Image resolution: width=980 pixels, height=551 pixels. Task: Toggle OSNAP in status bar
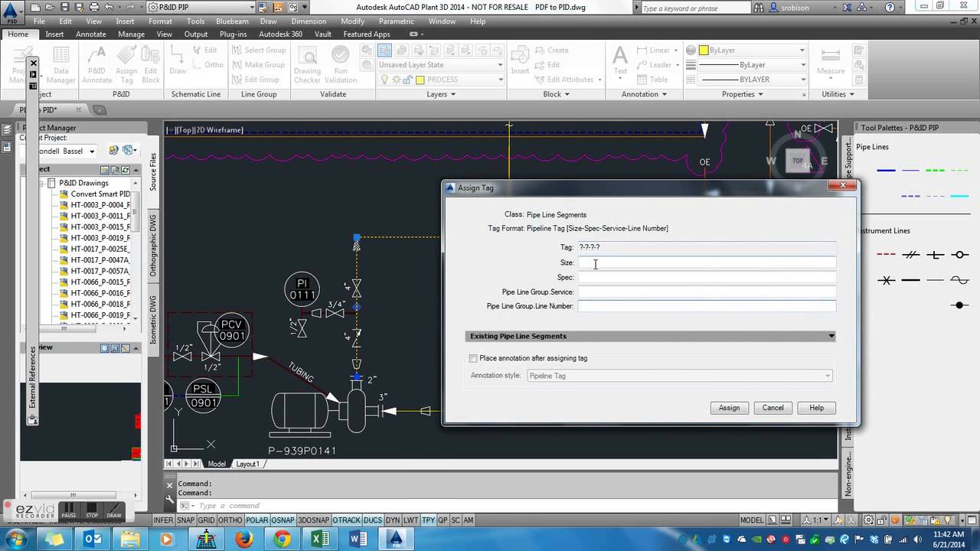[283, 520]
